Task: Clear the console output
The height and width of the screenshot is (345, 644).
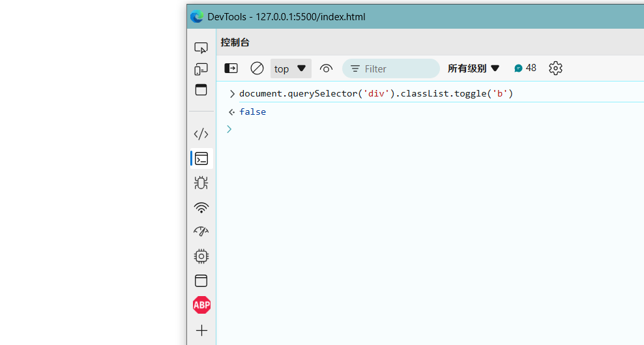Action: click(x=257, y=68)
